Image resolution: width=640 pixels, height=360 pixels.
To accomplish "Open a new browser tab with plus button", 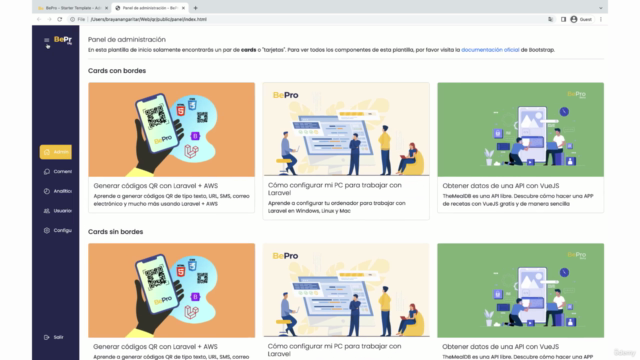I will pos(196,8).
